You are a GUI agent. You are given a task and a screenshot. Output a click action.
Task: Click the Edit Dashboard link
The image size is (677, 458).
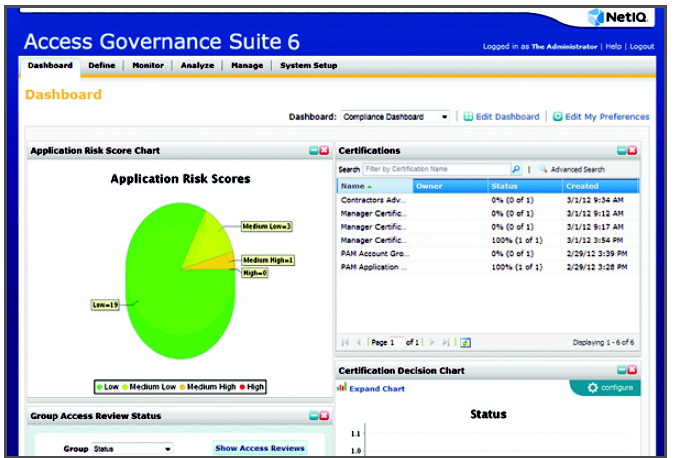(x=508, y=117)
